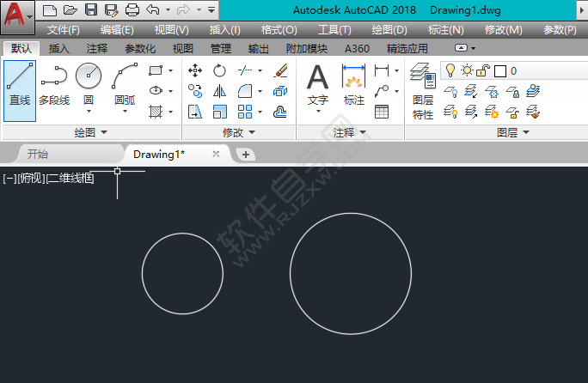Toggle layer 0 freeze/thaw sun icon
Screen dimensions: 588x383
(x=468, y=70)
